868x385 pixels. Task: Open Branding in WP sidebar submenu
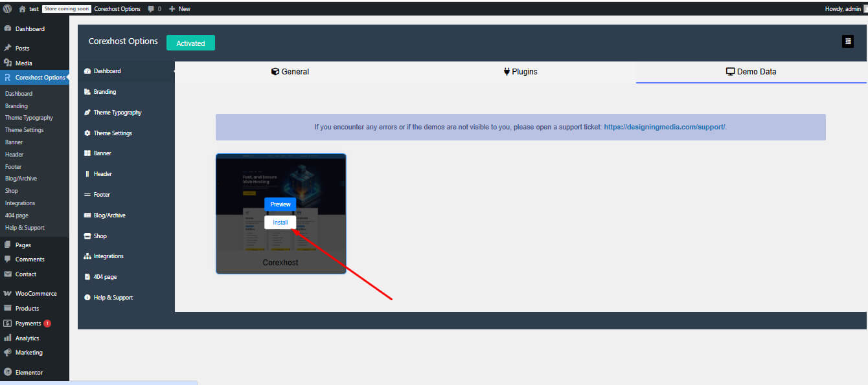[16, 106]
